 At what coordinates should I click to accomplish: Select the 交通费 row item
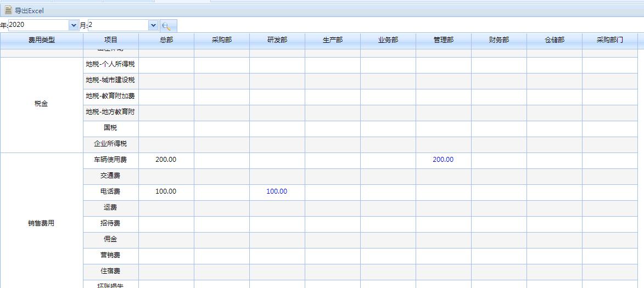(x=111, y=176)
